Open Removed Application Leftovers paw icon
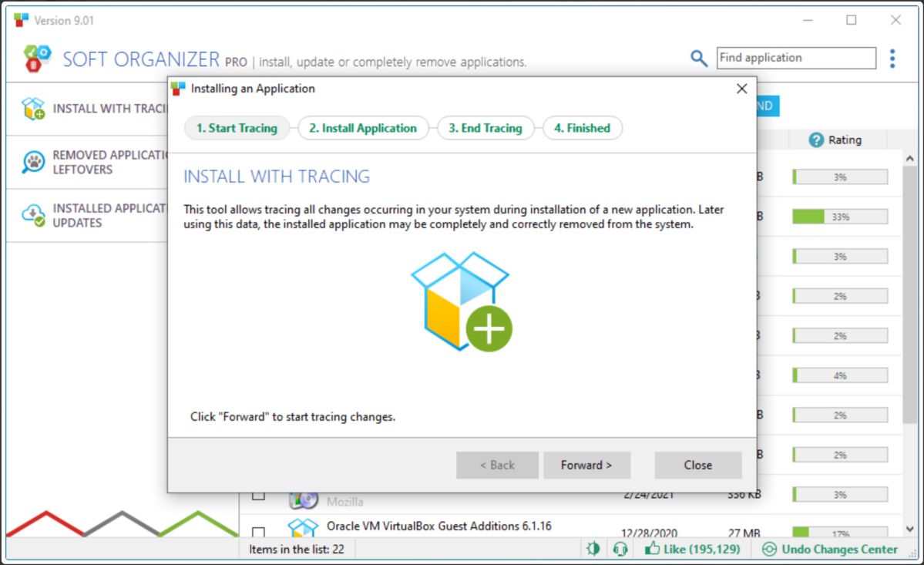The width and height of the screenshot is (924, 565). (33, 162)
